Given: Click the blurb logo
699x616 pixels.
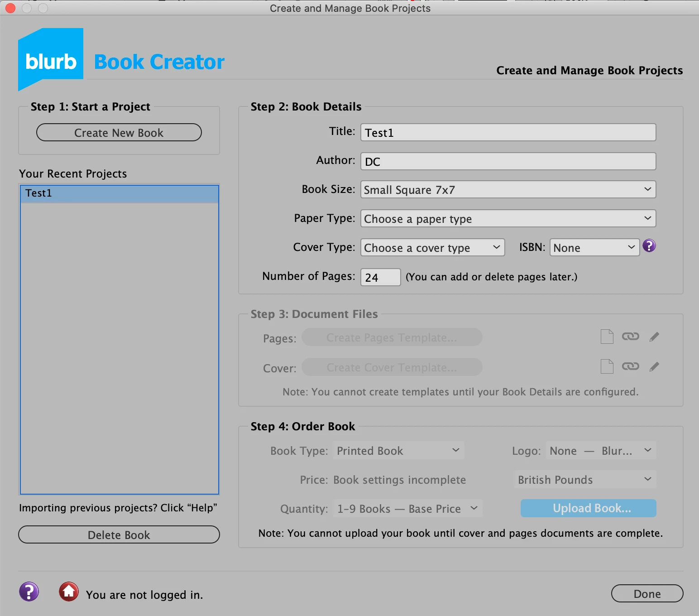Looking at the screenshot, I should [x=51, y=59].
